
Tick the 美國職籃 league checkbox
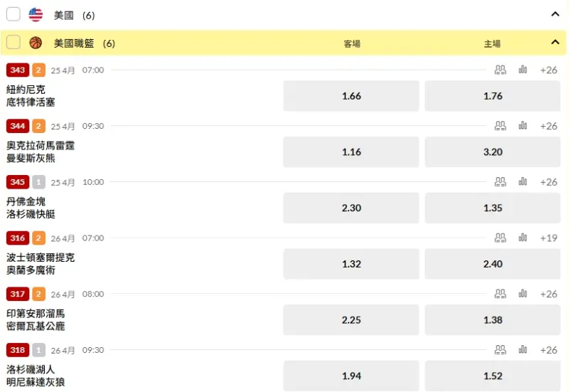tap(14, 42)
